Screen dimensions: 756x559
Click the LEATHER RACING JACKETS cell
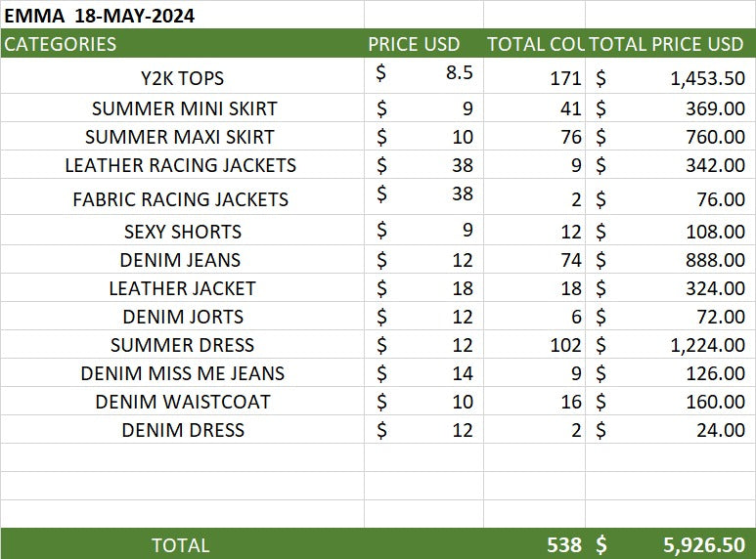pyautogui.click(x=182, y=165)
